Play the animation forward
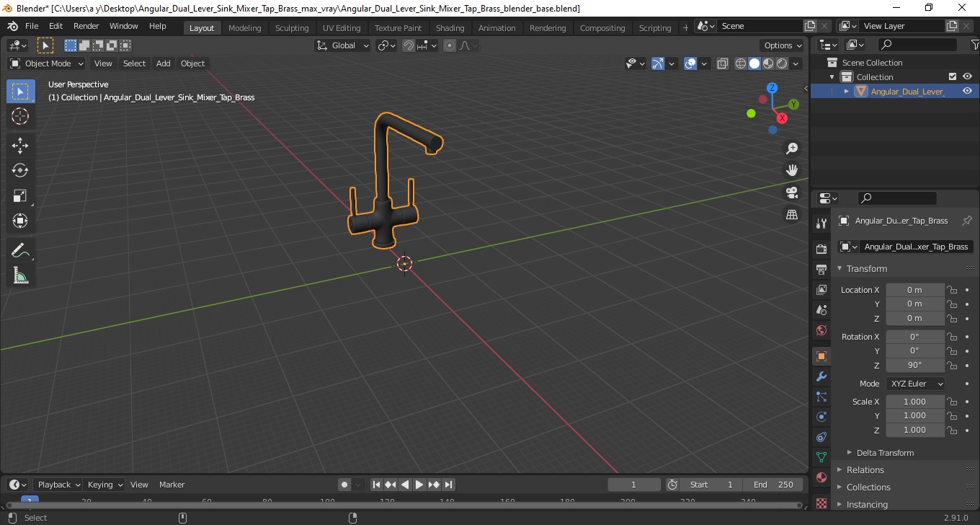 pyautogui.click(x=419, y=485)
